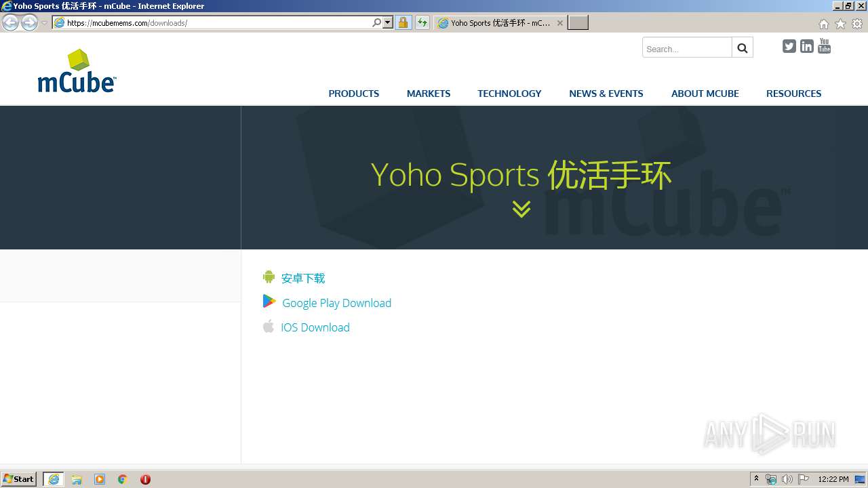Click the Start button
The image size is (868, 488).
pos(19,479)
